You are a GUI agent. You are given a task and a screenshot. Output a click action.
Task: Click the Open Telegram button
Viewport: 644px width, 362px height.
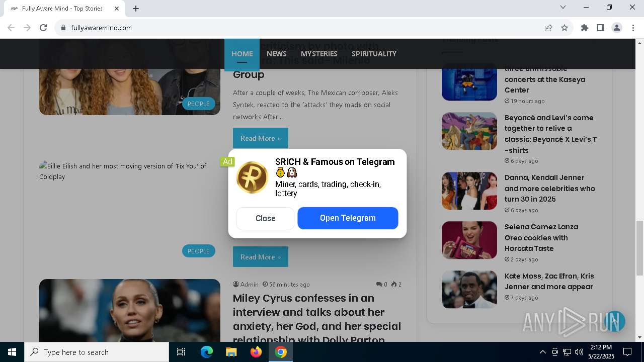tap(348, 218)
